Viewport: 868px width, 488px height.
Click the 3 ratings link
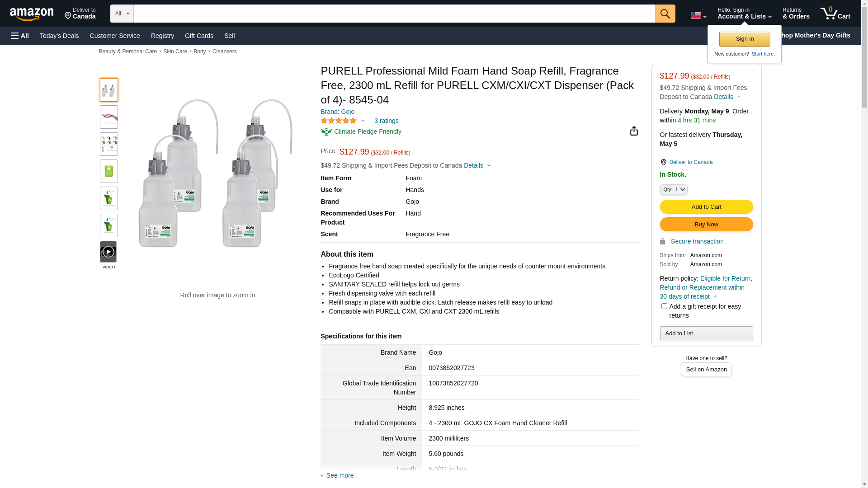coord(386,121)
